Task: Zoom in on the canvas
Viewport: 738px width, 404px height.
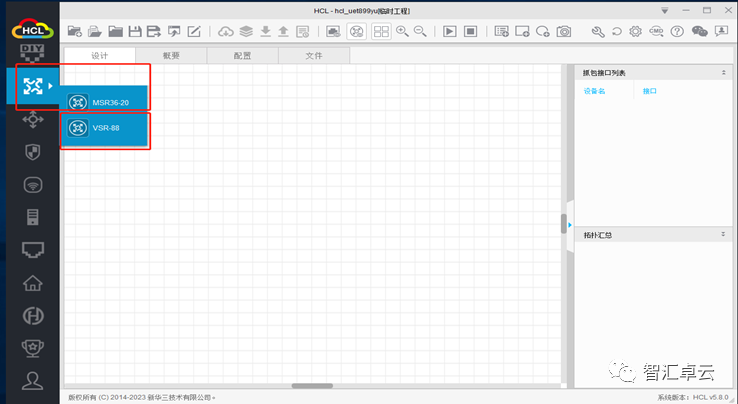Action: click(x=402, y=32)
